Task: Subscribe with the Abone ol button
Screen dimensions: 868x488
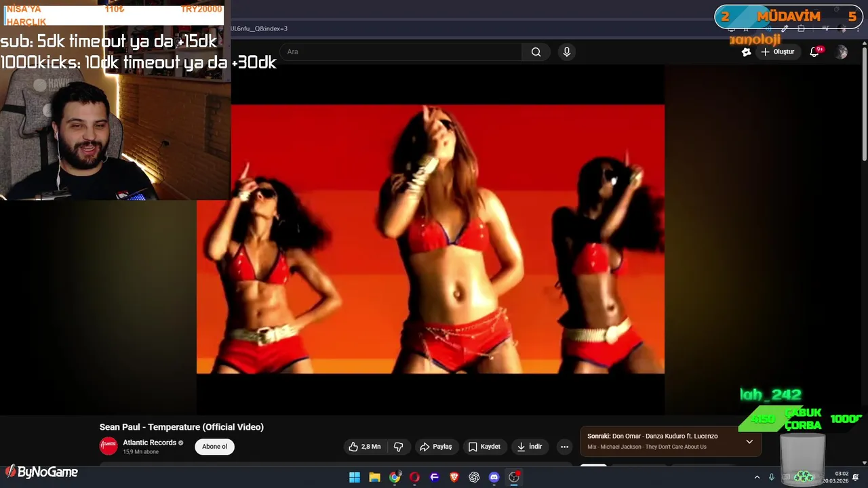Action: pos(214,447)
